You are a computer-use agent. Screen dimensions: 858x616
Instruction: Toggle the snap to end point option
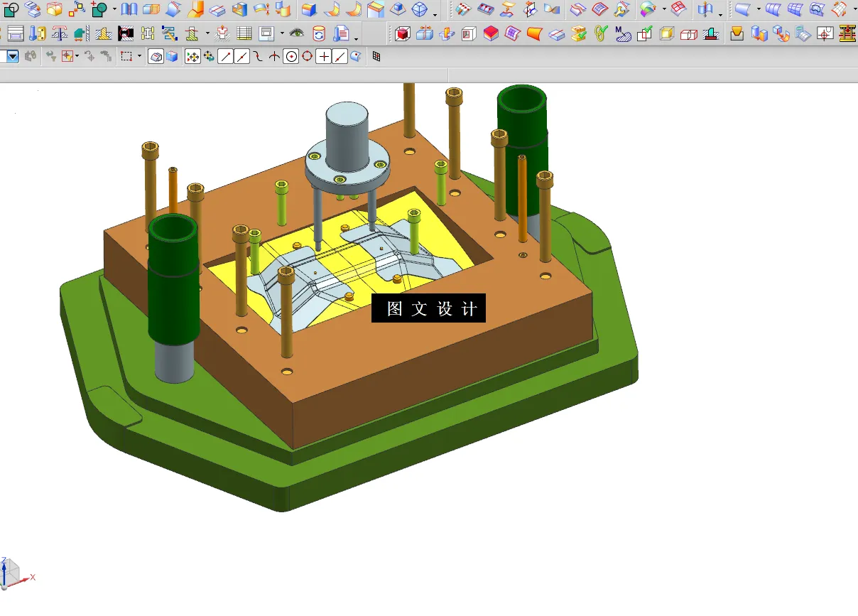click(x=226, y=57)
